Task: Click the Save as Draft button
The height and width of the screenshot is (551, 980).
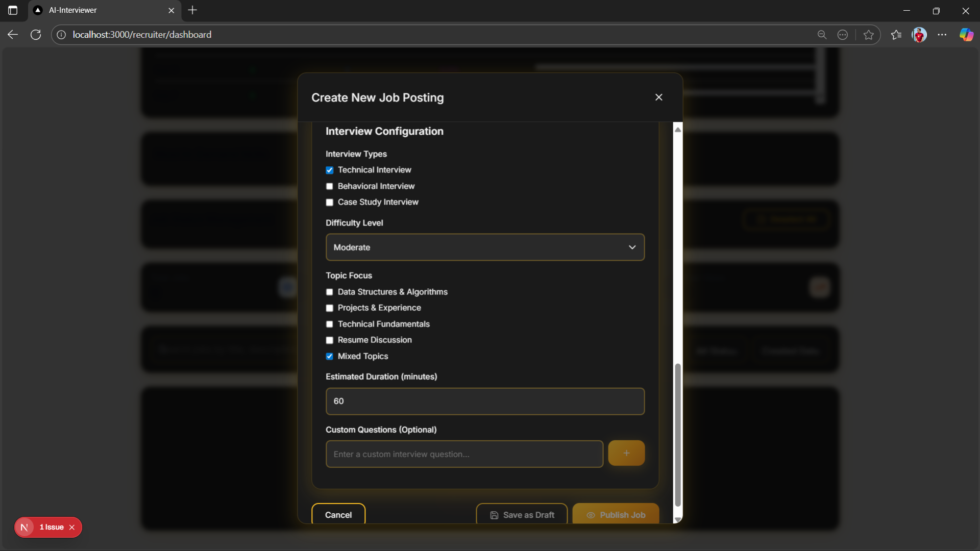Action: 521,515
